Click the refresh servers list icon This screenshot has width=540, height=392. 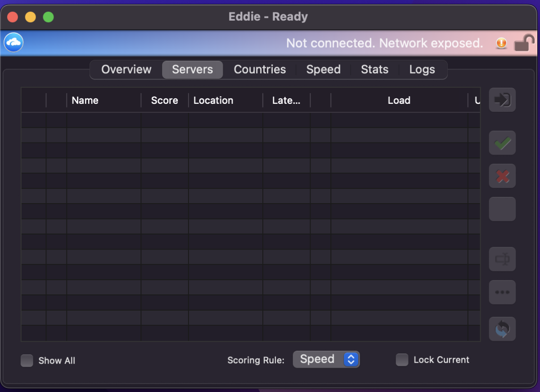tap(502, 329)
